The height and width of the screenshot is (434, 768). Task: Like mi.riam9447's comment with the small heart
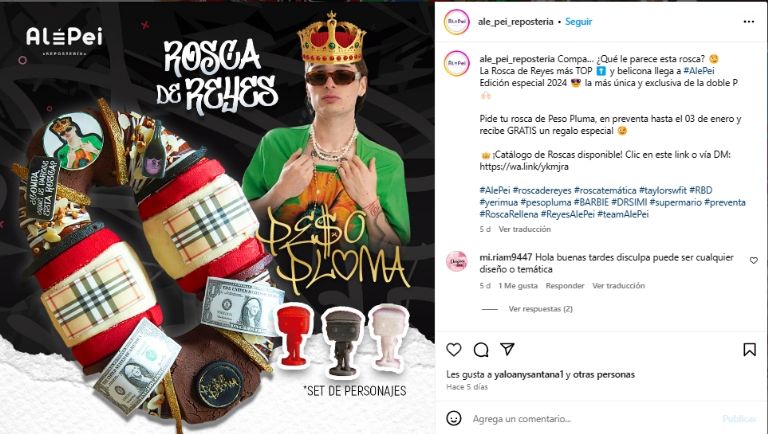(754, 261)
